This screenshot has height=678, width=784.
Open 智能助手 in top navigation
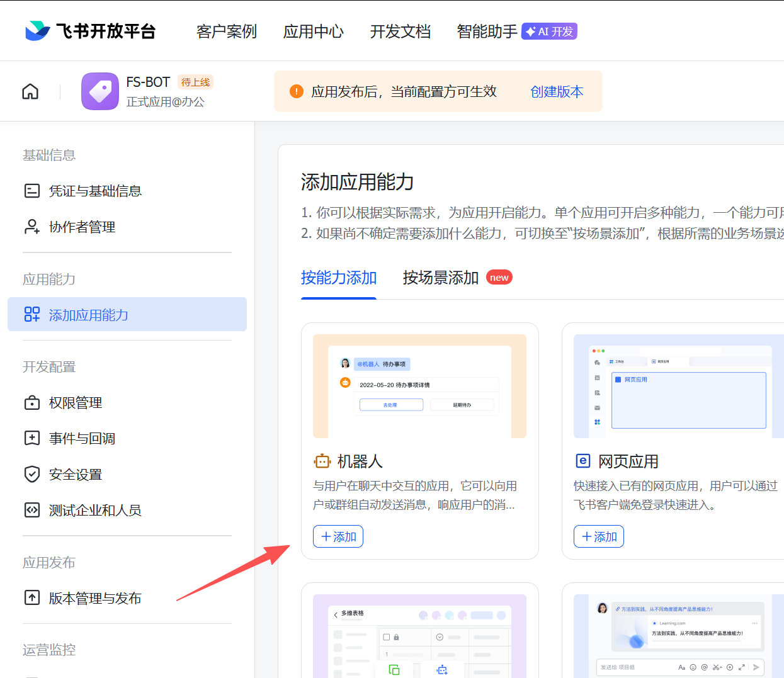[x=487, y=31]
